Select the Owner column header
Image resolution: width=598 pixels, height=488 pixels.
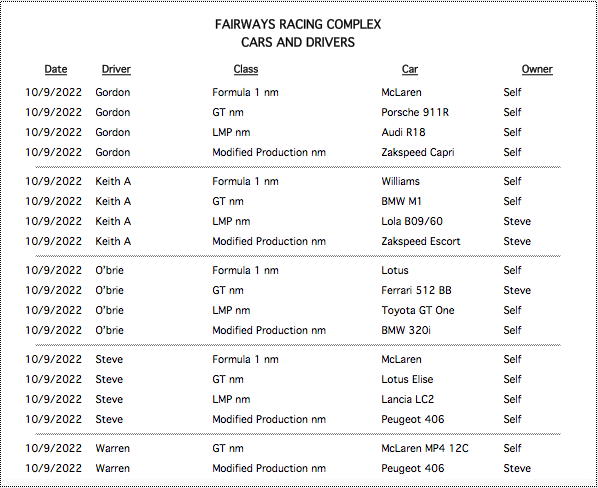tap(537, 69)
